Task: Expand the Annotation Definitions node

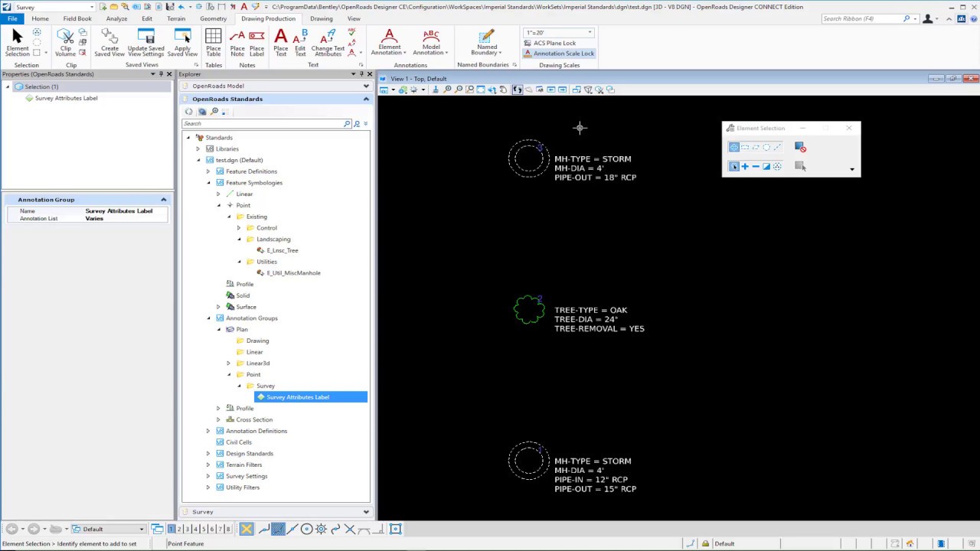Action: [x=208, y=431]
